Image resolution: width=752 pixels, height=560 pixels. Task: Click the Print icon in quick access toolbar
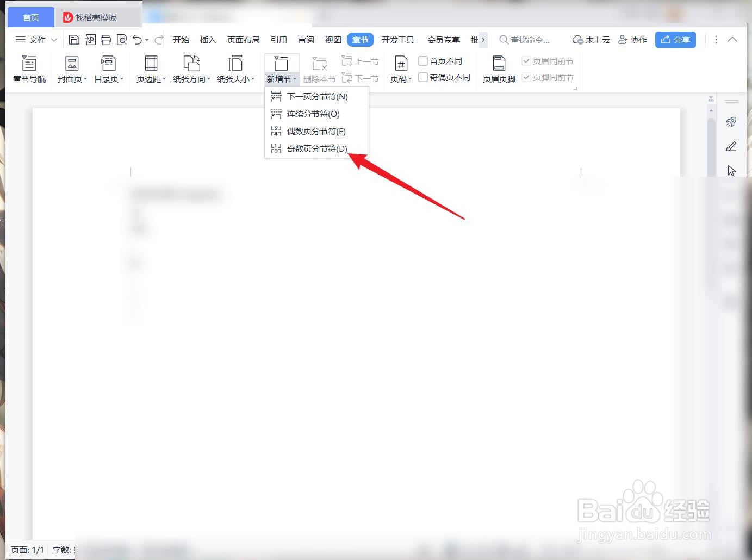click(105, 39)
